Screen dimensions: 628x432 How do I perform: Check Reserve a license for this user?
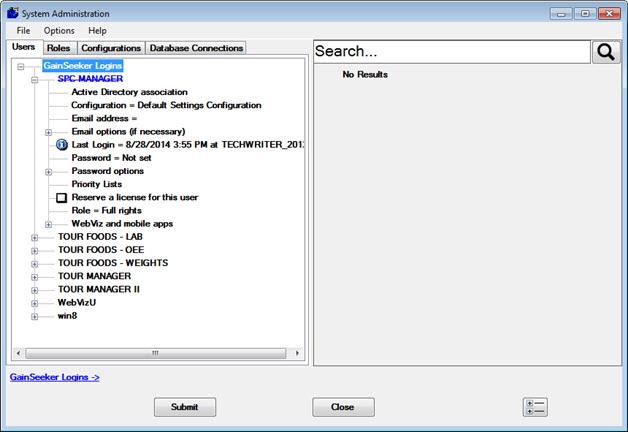tap(62, 198)
